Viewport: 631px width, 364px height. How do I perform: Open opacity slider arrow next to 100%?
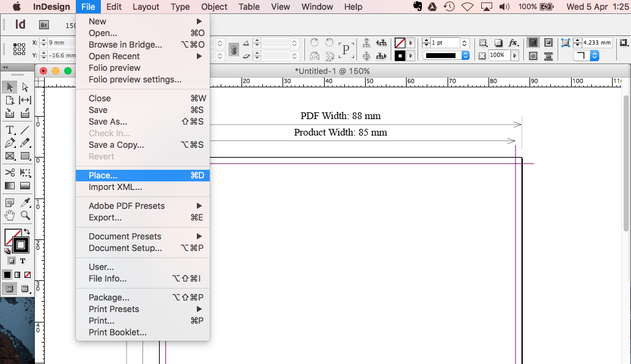pos(514,56)
